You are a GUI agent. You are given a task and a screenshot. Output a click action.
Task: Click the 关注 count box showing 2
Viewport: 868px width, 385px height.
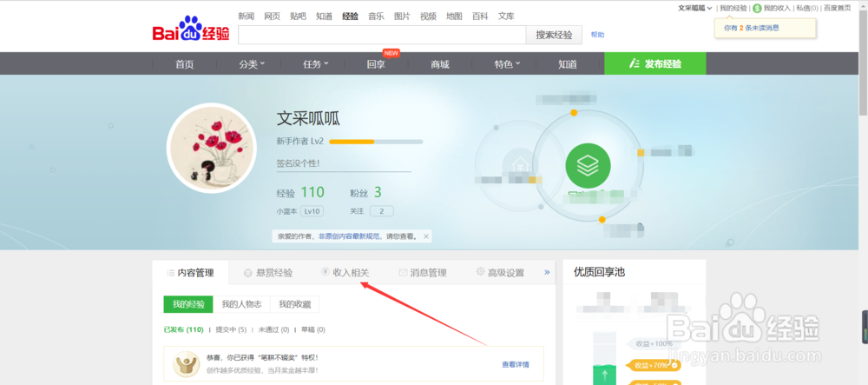click(381, 211)
